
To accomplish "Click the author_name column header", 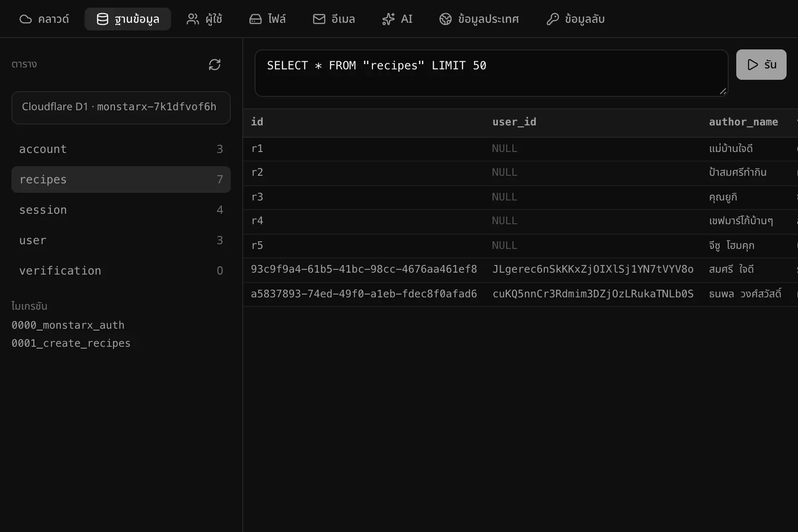I will pyautogui.click(x=743, y=122).
